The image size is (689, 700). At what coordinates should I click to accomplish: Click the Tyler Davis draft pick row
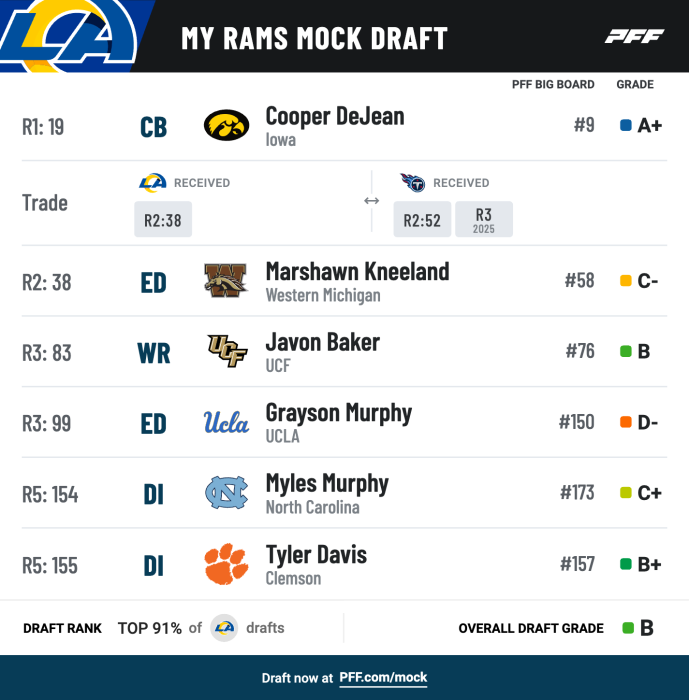344,564
